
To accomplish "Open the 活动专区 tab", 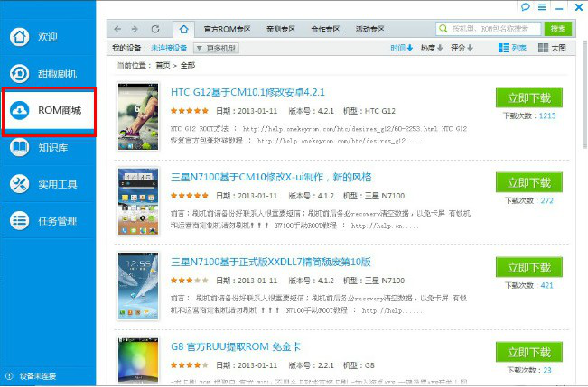I will (370, 29).
